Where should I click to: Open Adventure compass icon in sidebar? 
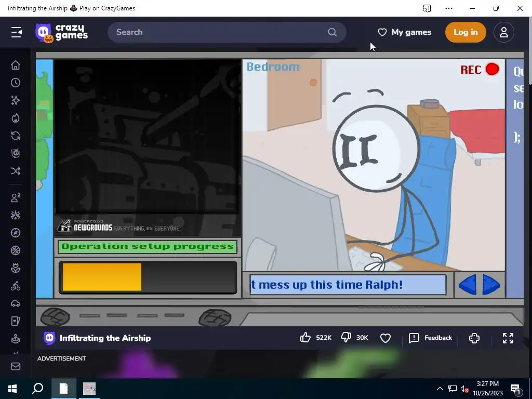16,233
